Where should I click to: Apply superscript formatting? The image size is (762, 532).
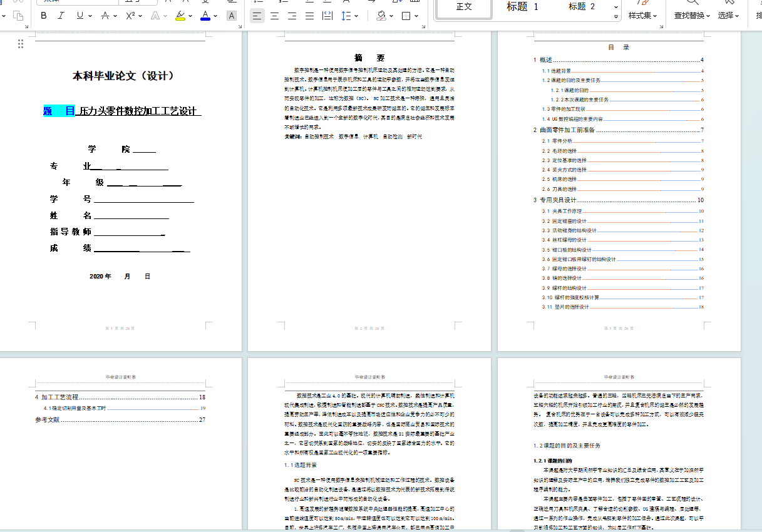pyautogui.click(x=130, y=16)
